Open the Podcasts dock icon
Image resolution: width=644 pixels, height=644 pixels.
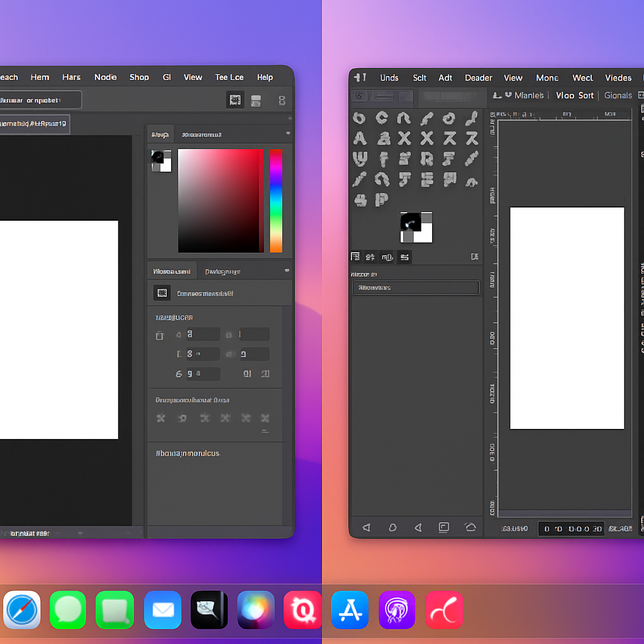pyautogui.click(x=397, y=610)
